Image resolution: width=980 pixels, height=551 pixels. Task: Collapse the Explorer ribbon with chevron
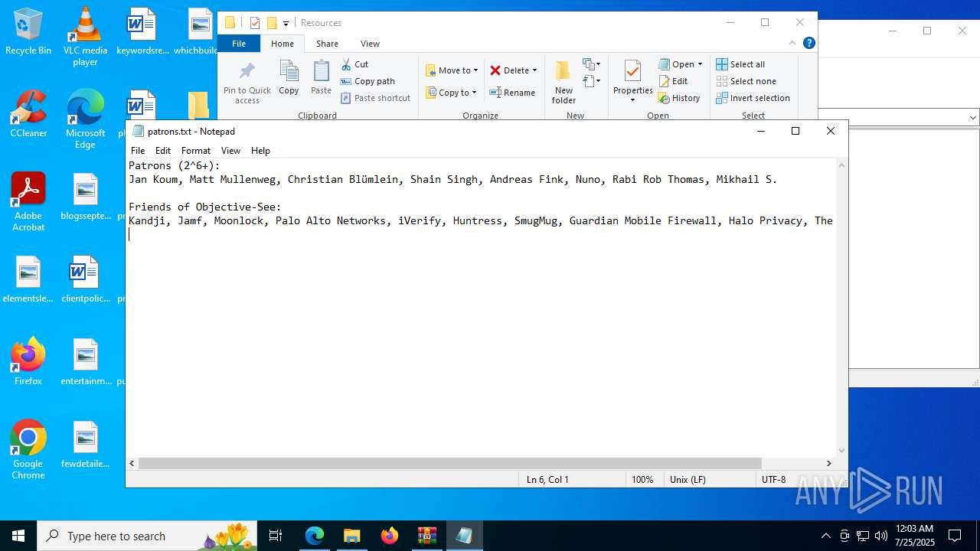[x=792, y=44]
